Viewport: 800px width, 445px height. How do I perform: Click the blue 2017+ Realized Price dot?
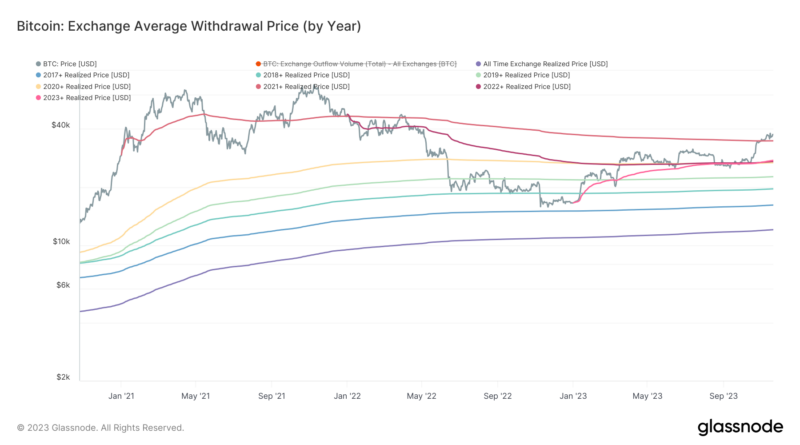click(x=38, y=75)
